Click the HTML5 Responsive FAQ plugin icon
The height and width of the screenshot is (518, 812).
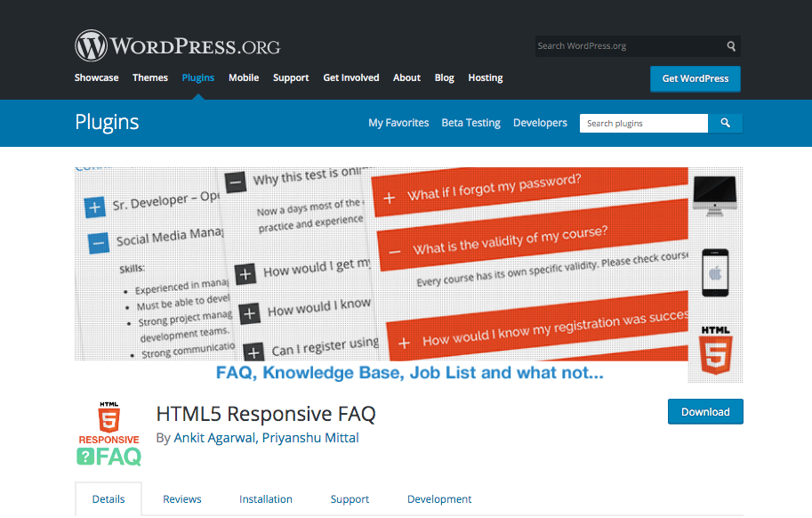(109, 434)
